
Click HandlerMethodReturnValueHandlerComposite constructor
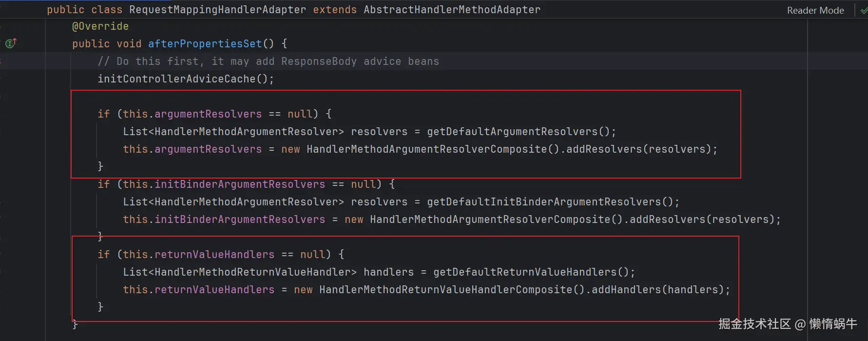[x=445, y=290]
